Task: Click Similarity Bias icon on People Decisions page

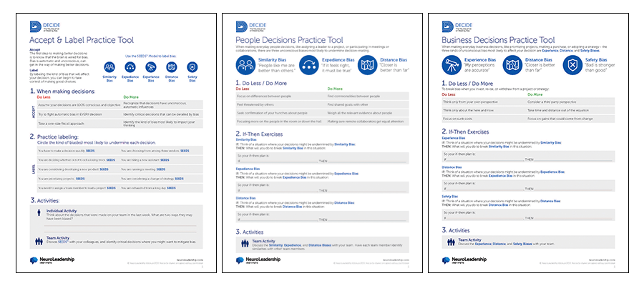Action: click(247, 65)
